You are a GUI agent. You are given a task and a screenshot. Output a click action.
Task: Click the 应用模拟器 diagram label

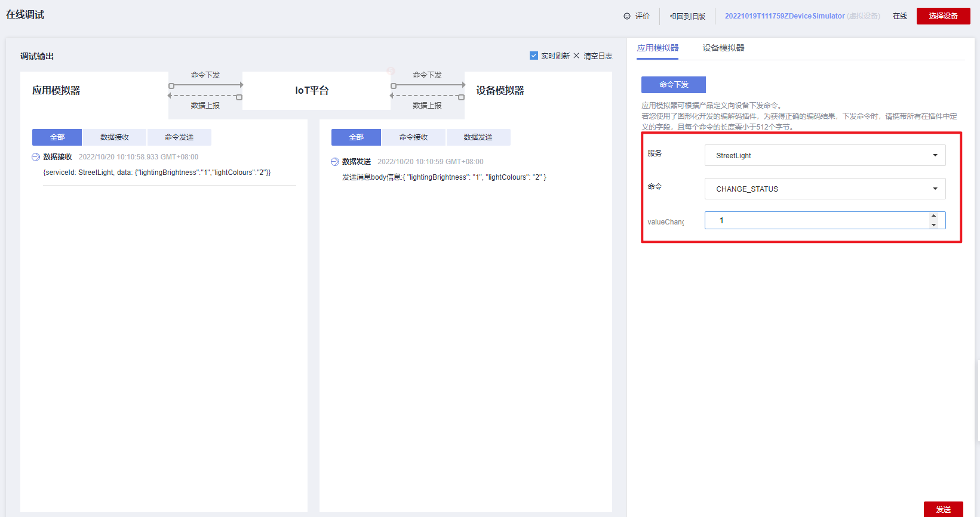(56, 91)
